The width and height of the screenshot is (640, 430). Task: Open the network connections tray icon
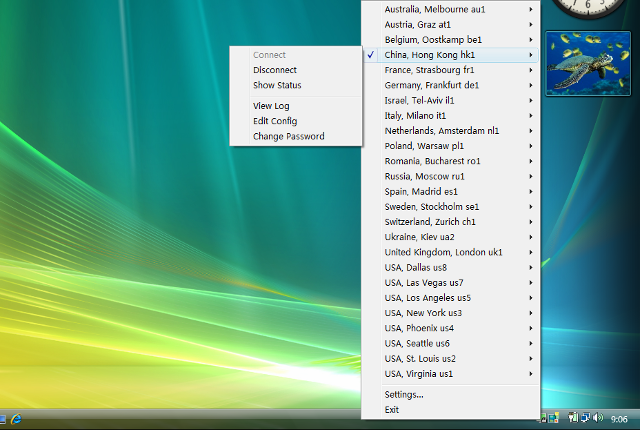click(x=585, y=417)
